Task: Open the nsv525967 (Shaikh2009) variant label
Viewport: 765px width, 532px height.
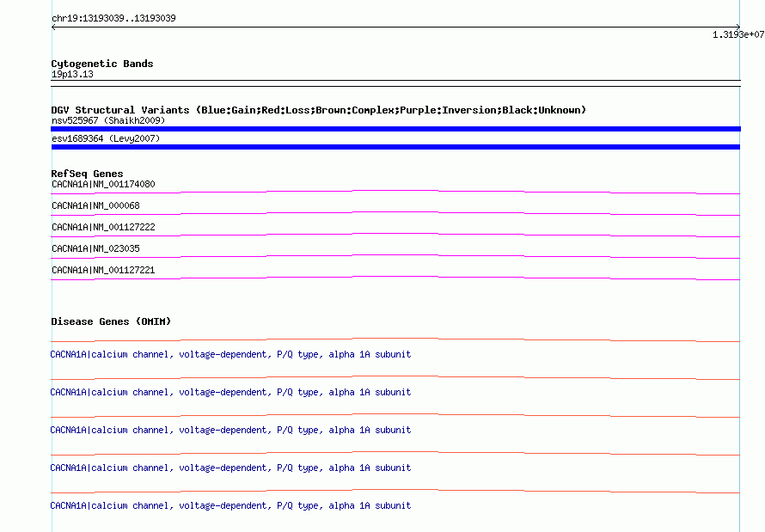Action: [x=108, y=120]
